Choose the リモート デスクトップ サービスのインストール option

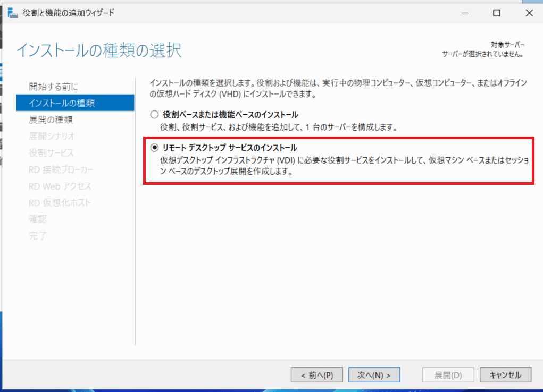155,148
